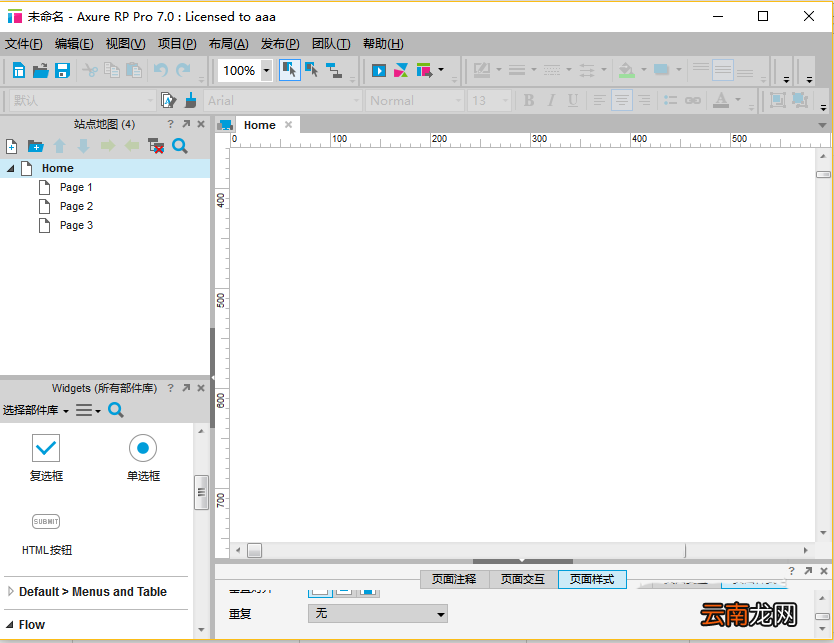
Task: Open the font color A picker
Action: 721,100
